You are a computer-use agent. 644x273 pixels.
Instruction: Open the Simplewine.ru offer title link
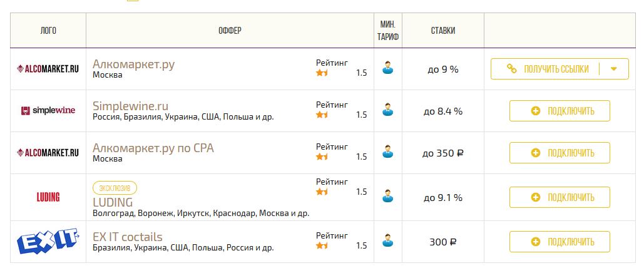point(130,106)
